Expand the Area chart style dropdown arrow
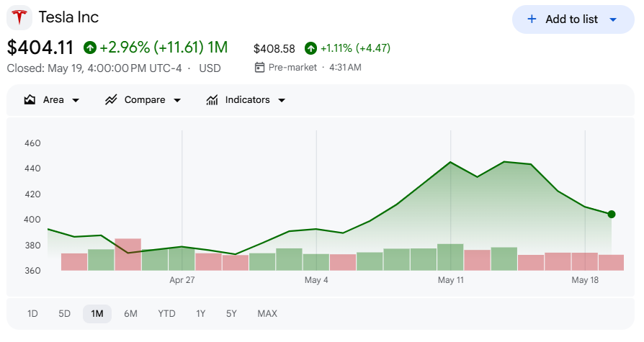This screenshot has width=644, height=342. (x=76, y=100)
